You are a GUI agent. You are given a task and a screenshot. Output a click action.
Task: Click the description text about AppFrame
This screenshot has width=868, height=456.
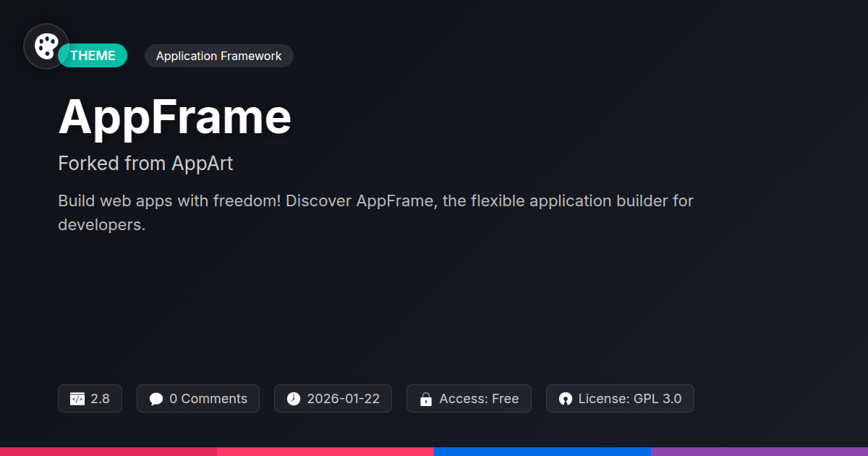coord(375,213)
